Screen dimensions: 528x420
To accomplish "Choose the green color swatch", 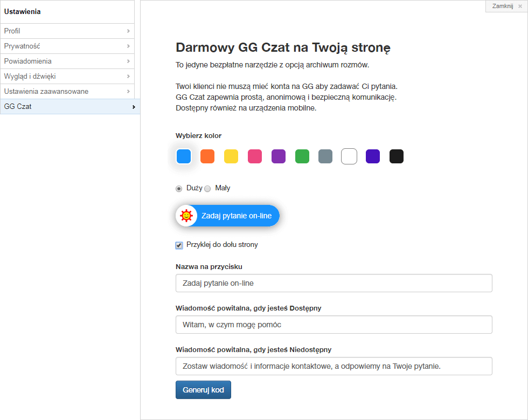I will coord(302,156).
